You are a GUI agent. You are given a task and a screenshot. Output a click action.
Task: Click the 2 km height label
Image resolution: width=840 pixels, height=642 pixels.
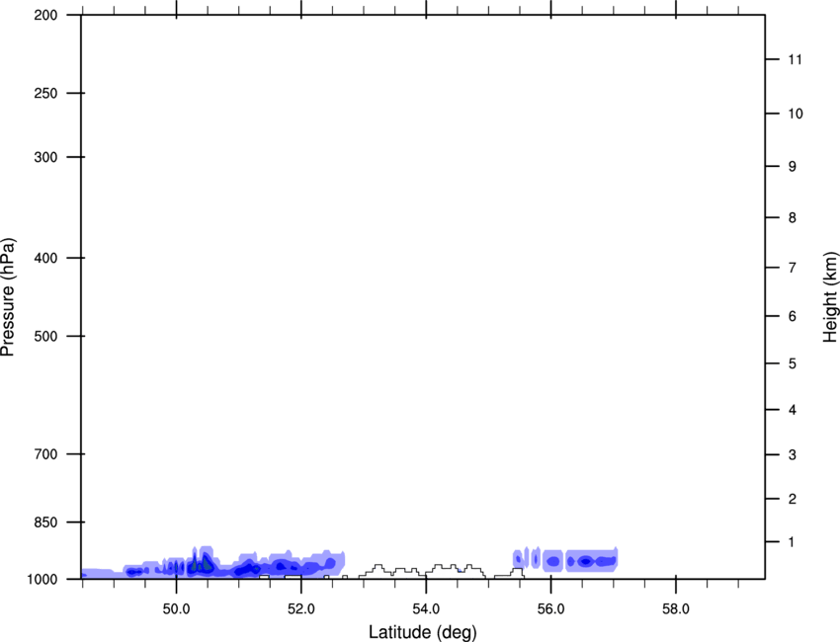pyautogui.click(x=792, y=499)
